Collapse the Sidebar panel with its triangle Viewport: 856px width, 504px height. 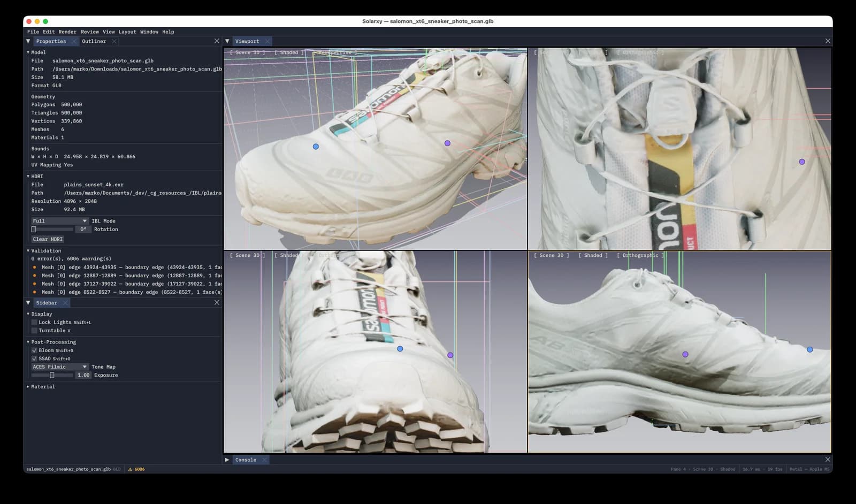coord(28,303)
